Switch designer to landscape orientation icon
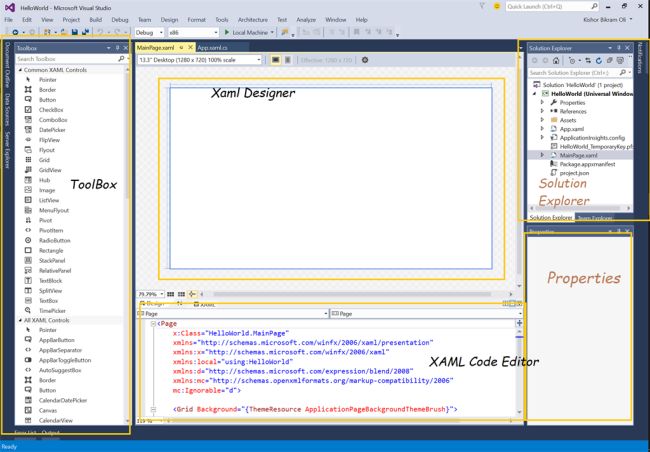 pyautogui.click(x=277, y=59)
